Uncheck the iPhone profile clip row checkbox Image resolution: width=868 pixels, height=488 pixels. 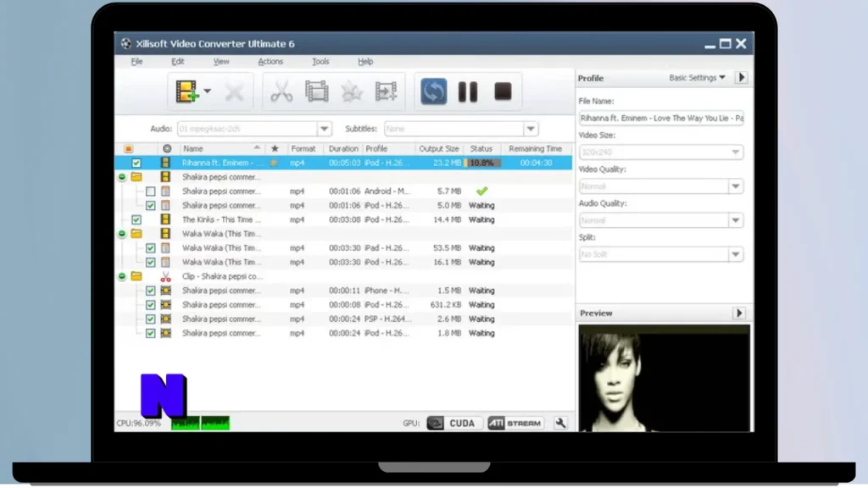[x=151, y=291]
